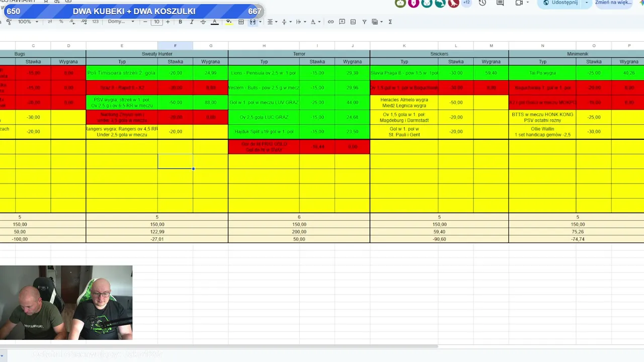Select column H header
This screenshot has width=644, height=362.
(264, 46)
